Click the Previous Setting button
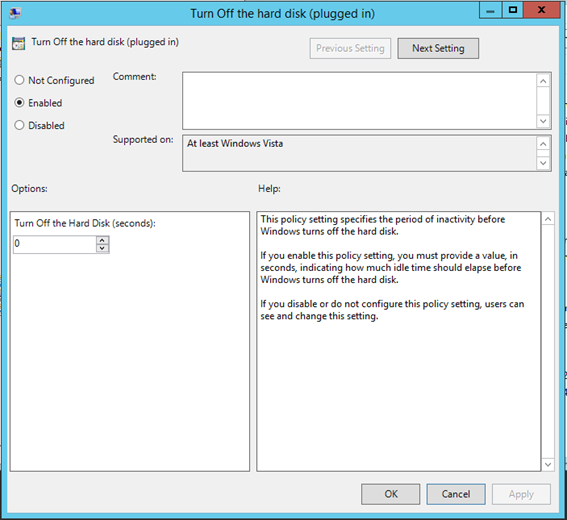 coord(350,48)
